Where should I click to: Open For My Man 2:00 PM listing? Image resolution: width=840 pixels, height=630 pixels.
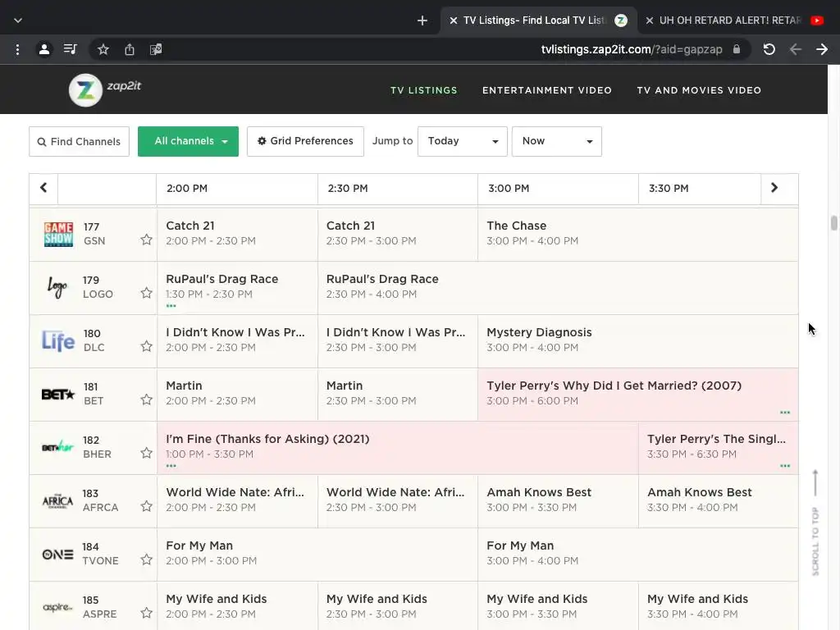click(x=317, y=554)
